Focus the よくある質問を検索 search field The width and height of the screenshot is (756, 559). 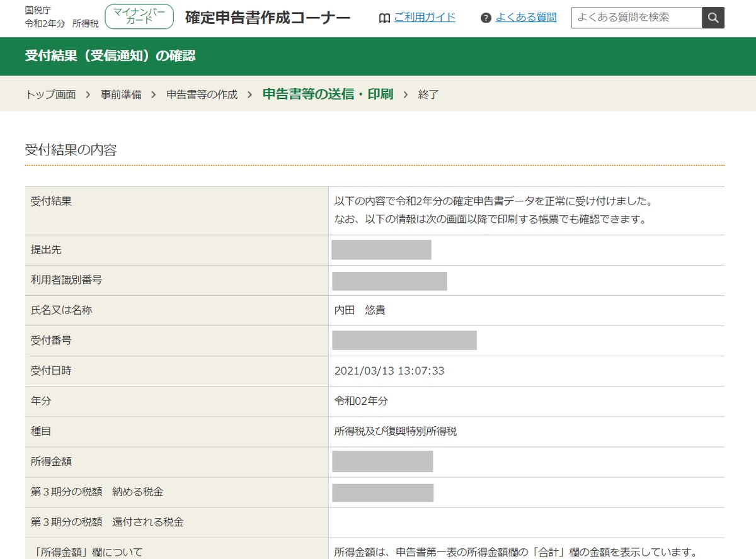(x=637, y=18)
